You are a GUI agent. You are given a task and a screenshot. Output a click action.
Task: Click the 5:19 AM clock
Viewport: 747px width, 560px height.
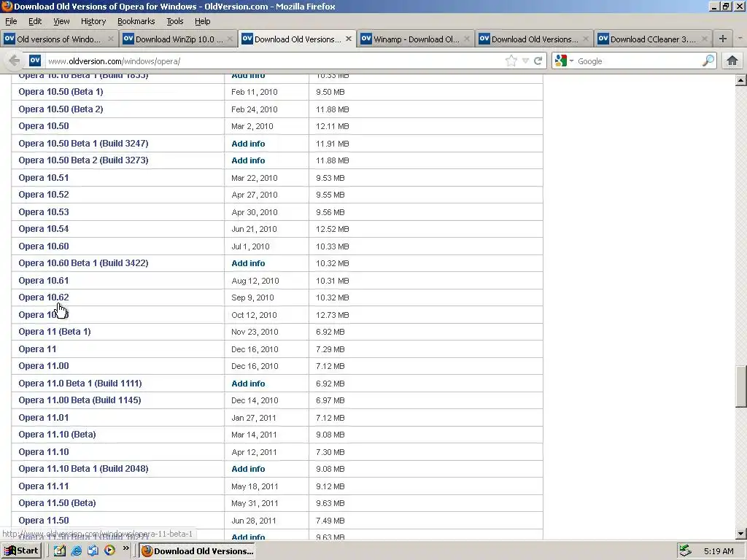(719, 551)
